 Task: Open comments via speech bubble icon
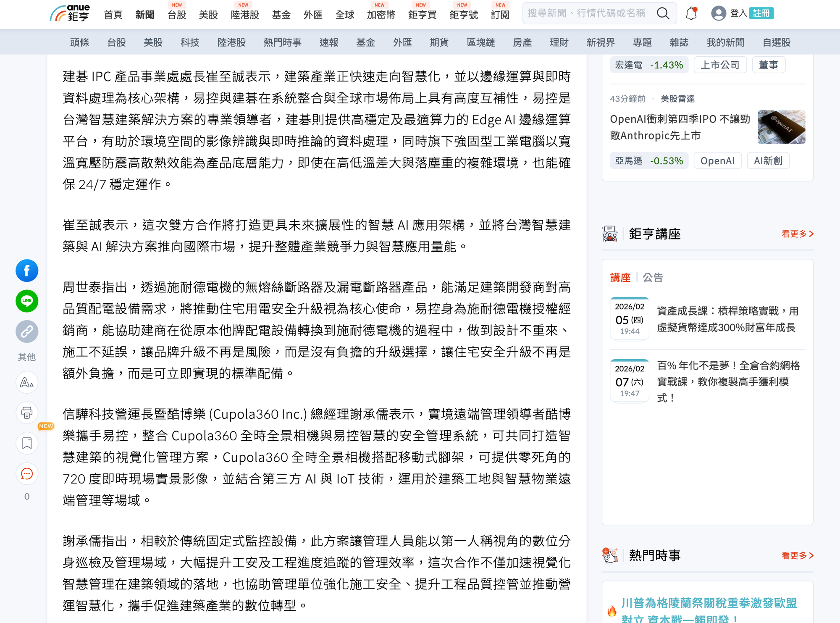coord(27,474)
